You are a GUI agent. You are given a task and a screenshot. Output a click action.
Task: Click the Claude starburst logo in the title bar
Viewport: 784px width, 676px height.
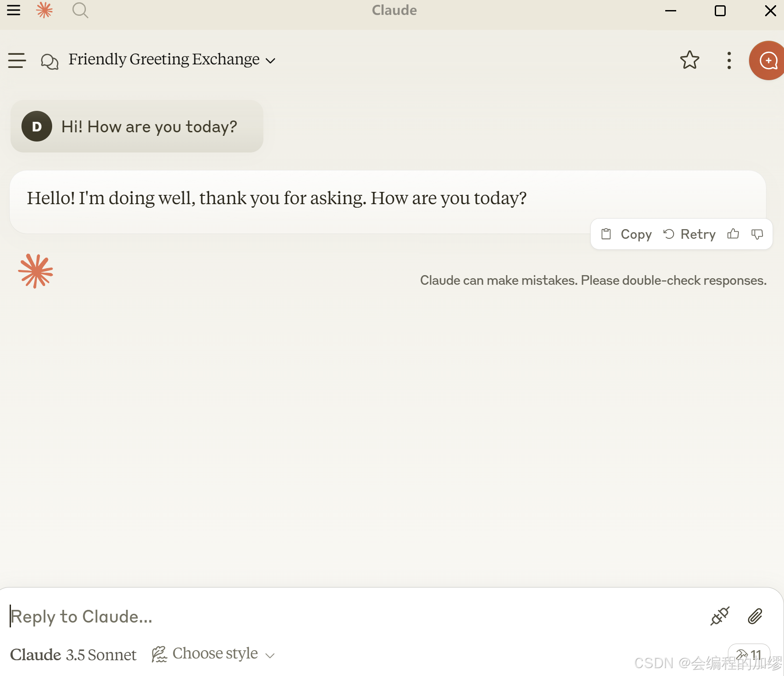pos(44,10)
